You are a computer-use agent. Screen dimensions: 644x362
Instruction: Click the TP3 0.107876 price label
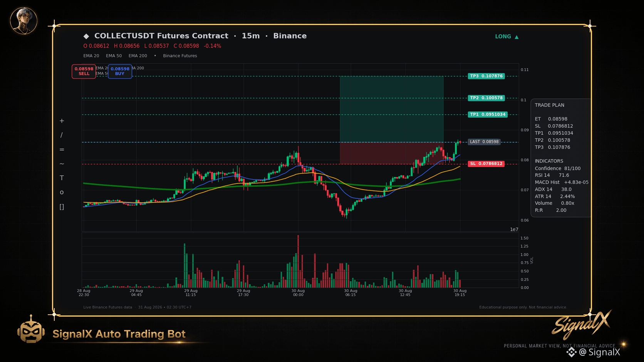click(x=486, y=76)
